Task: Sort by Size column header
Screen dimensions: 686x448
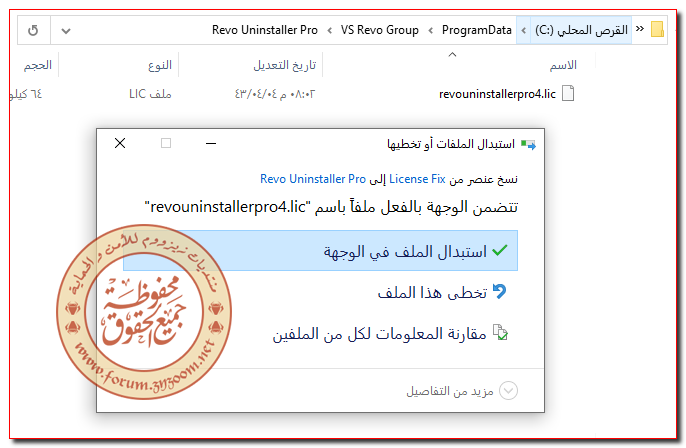Action: (x=38, y=65)
